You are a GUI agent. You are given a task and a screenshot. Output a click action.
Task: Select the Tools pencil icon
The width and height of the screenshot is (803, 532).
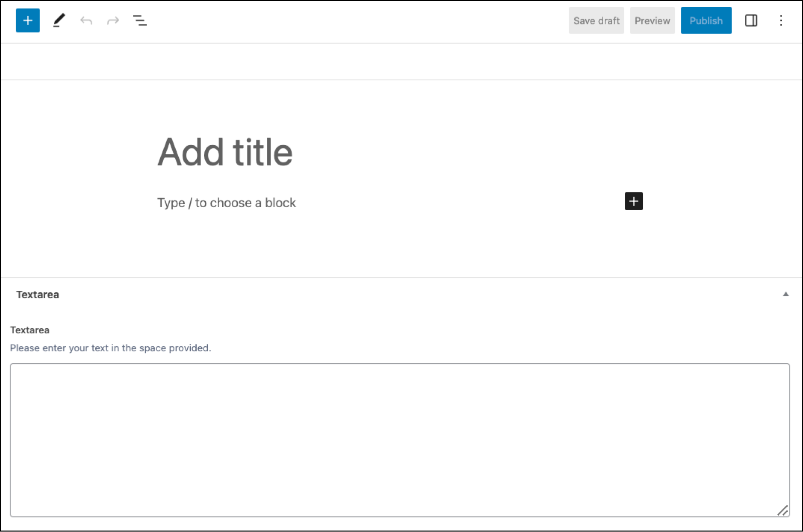click(x=59, y=21)
